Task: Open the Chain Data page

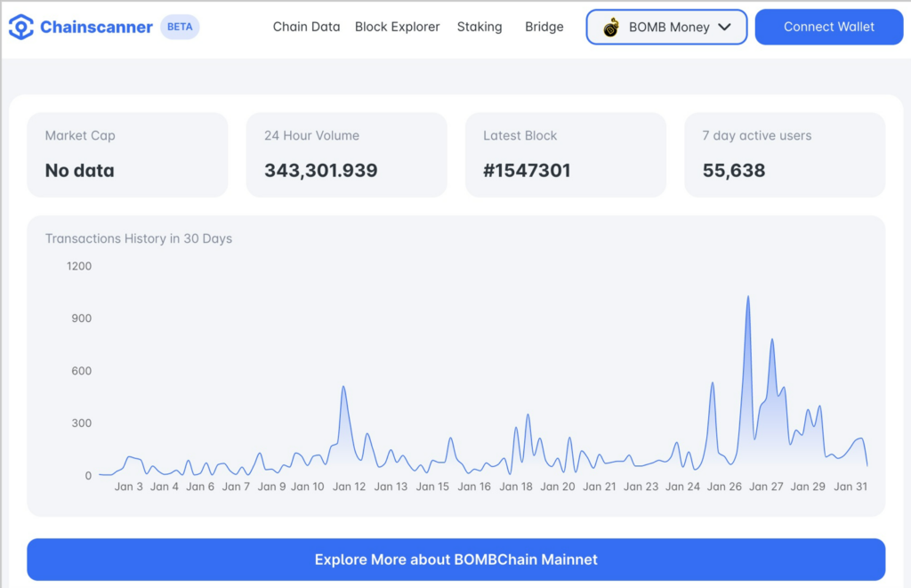Action: pos(306,27)
